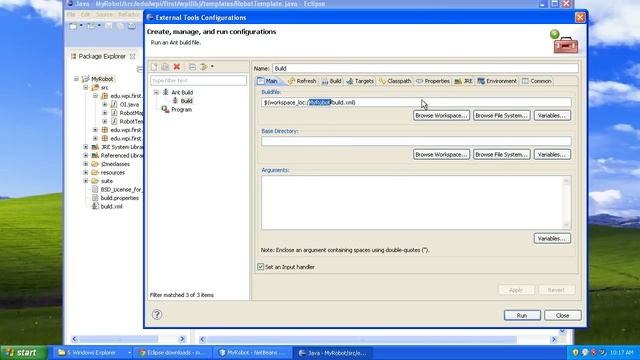Viewport: 640px width, 360px height.
Task: Click the Close button
Action: (x=562, y=315)
